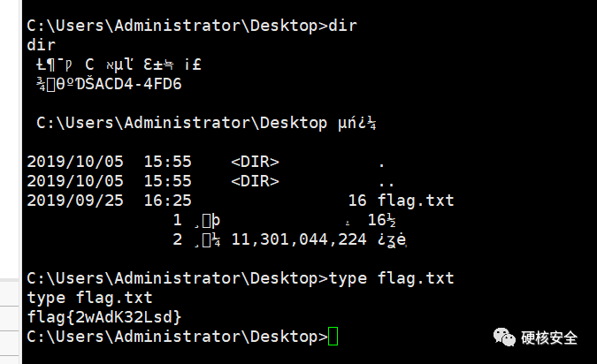
Task: Click the typed 'type flag.txt' command at the prompt
Action: click(392, 278)
